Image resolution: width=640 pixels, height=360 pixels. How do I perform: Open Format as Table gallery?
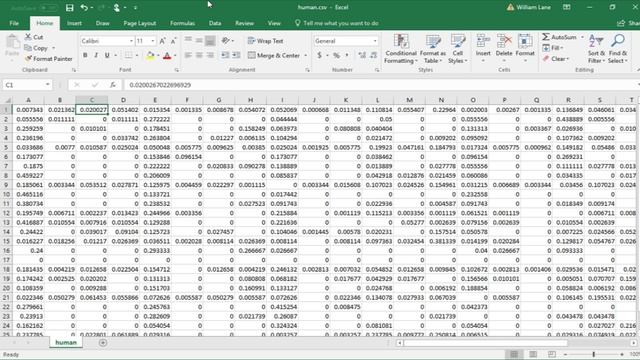coord(433,49)
